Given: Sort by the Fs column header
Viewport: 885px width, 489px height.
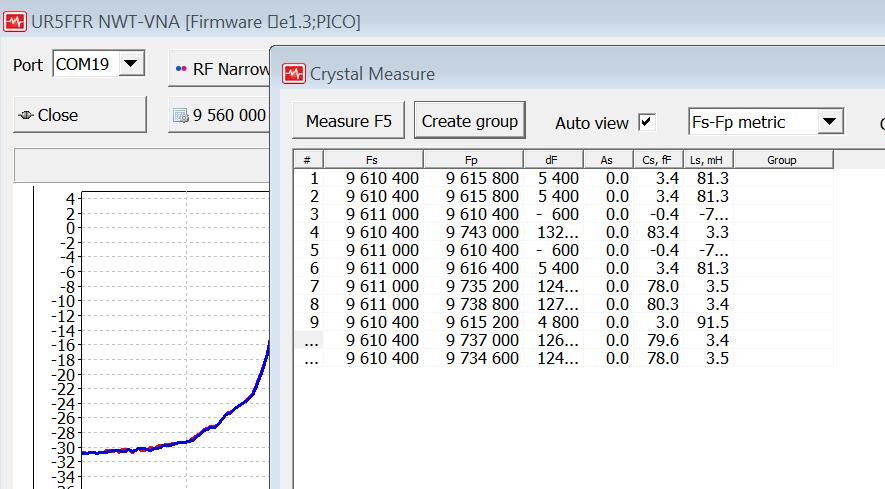Looking at the screenshot, I should 372,160.
